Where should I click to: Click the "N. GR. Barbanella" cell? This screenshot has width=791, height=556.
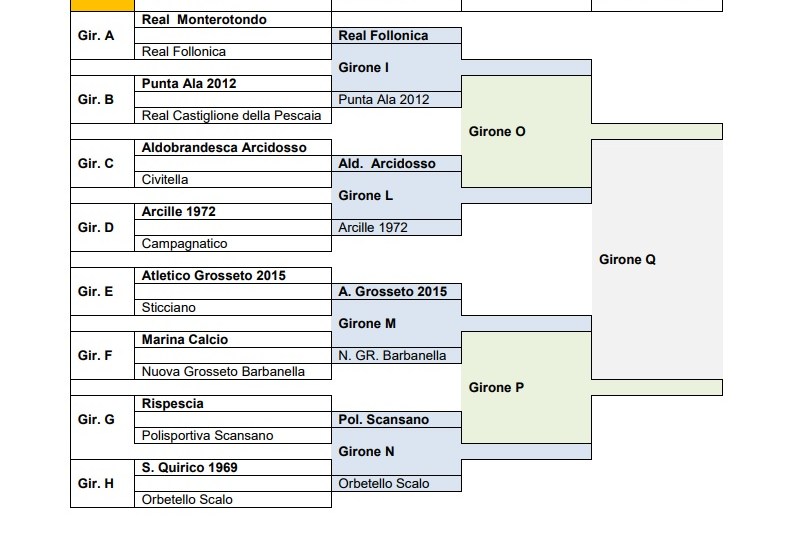(x=393, y=356)
